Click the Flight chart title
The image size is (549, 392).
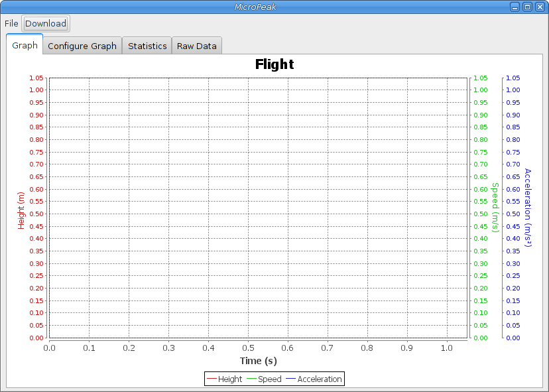click(274, 64)
